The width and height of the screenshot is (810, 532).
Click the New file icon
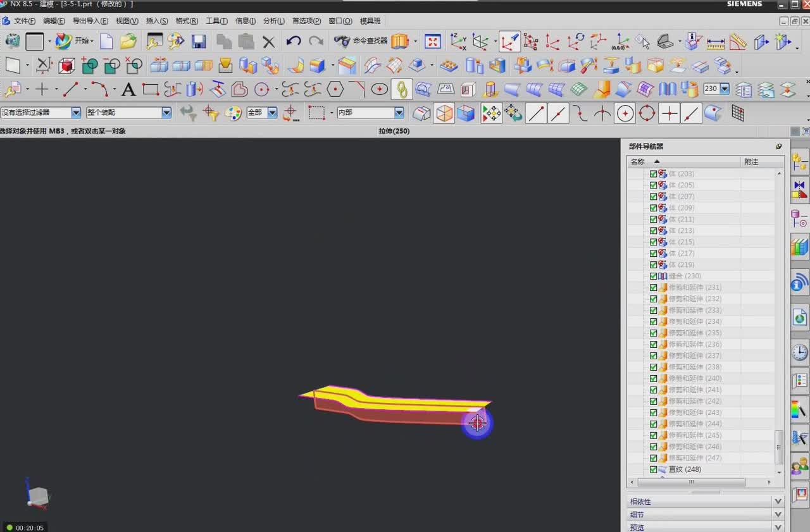pos(106,42)
